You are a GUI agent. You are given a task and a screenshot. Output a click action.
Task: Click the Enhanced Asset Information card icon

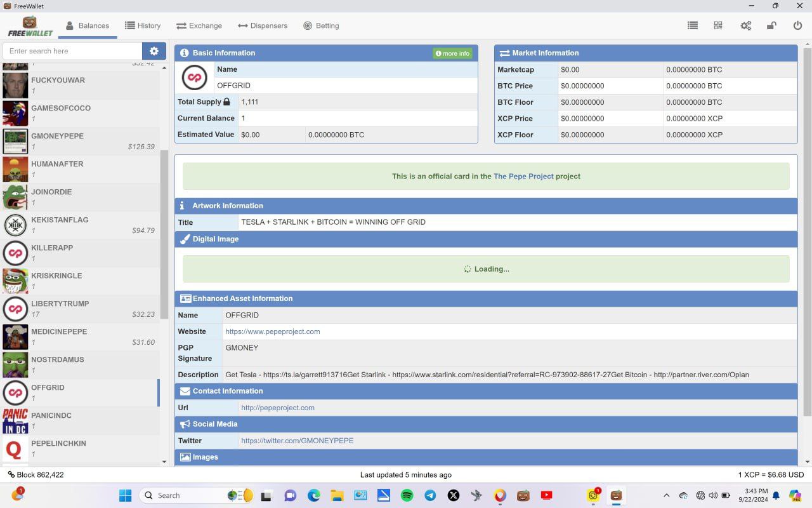pos(185,298)
